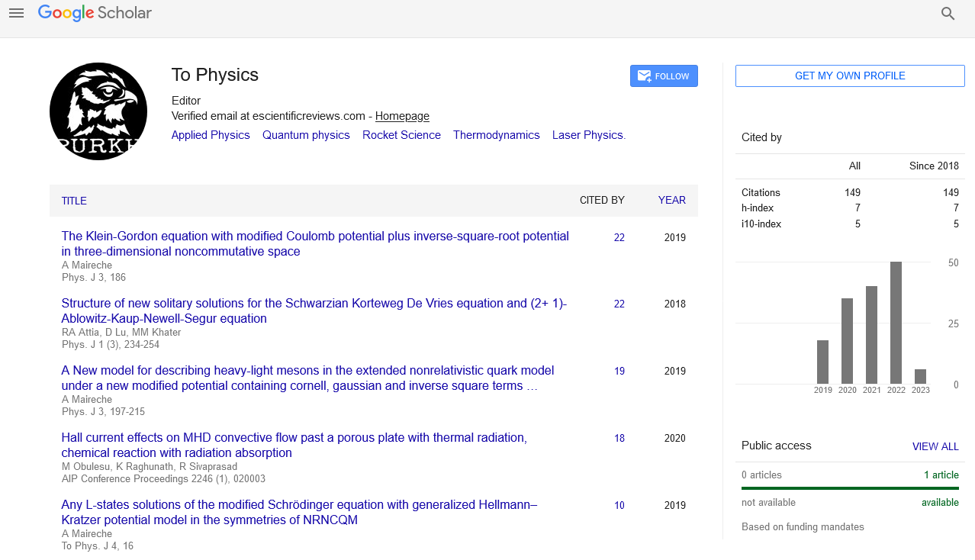Follow the To Physics profile

[664, 76]
